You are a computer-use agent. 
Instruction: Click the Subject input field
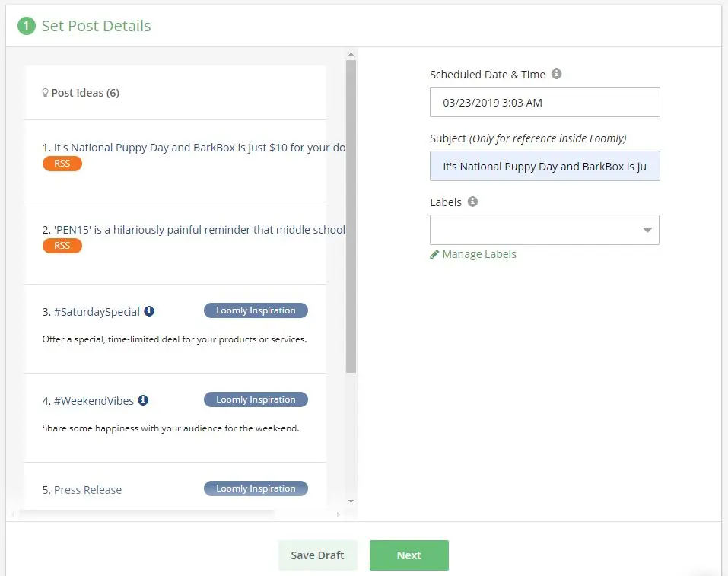545,167
